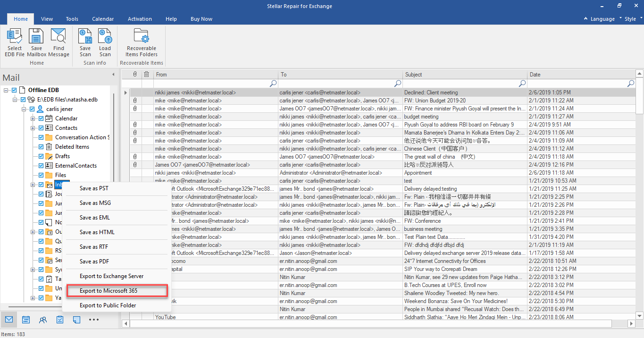This screenshot has height=338, width=644.
Task: Toggle Conversation Action folder checkbox
Action: click(x=41, y=137)
